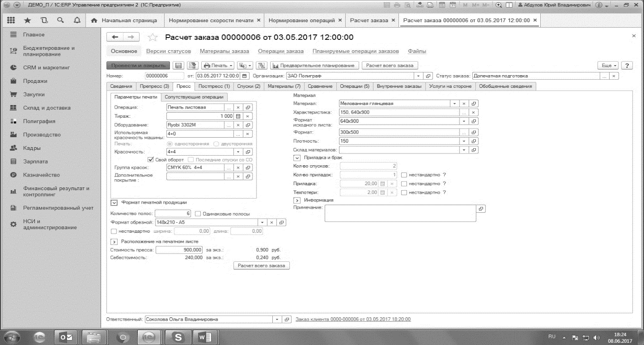Screen dimensions: 644x345
Task: Open the Материалы (7) tab
Action: pyautogui.click(x=284, y=86)
